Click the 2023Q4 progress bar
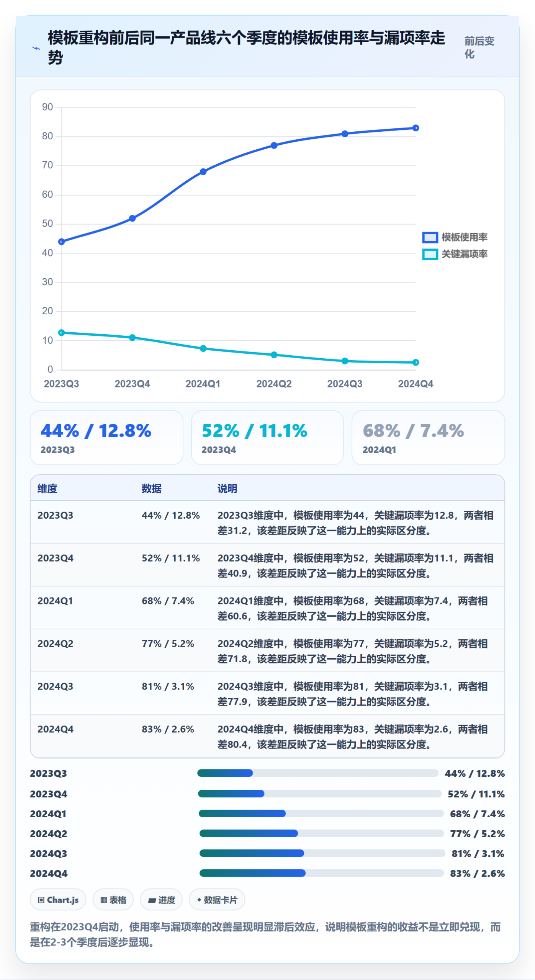535x980 pixels. (x=320, y=794)
